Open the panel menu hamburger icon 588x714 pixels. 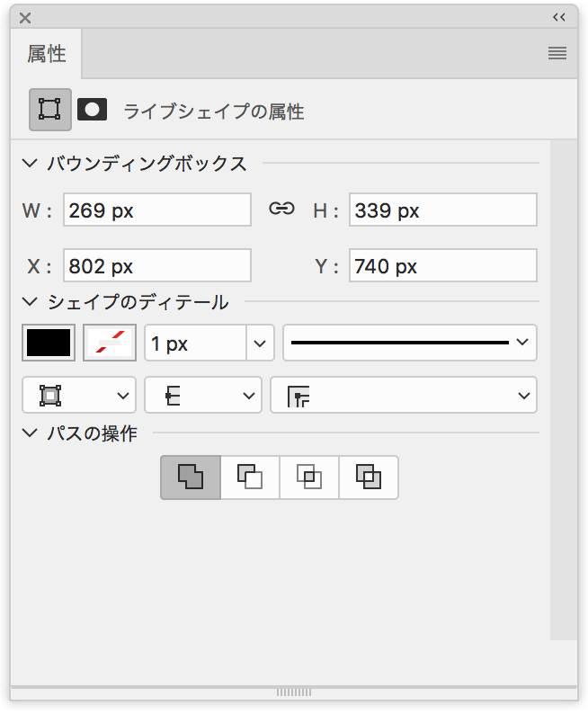tap(557, 53)
